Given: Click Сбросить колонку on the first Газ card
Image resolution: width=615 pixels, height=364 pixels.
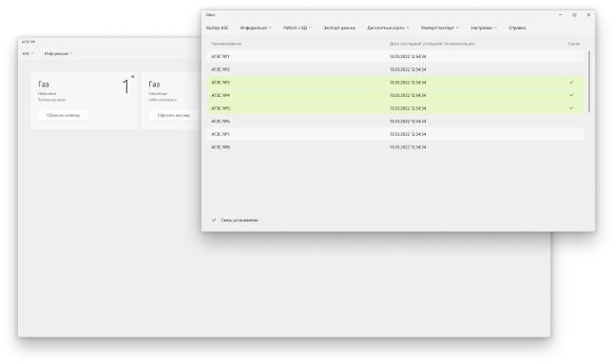Looking at the screenshot, I should [x=63, y=115].
